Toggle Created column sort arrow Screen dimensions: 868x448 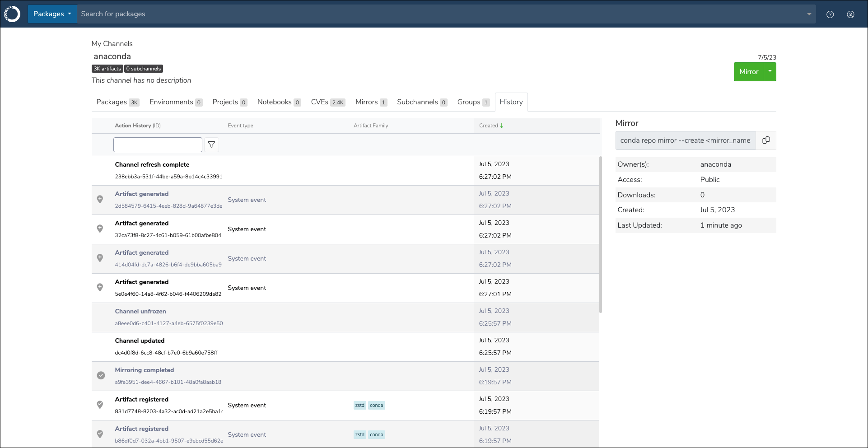coord(501,126)
